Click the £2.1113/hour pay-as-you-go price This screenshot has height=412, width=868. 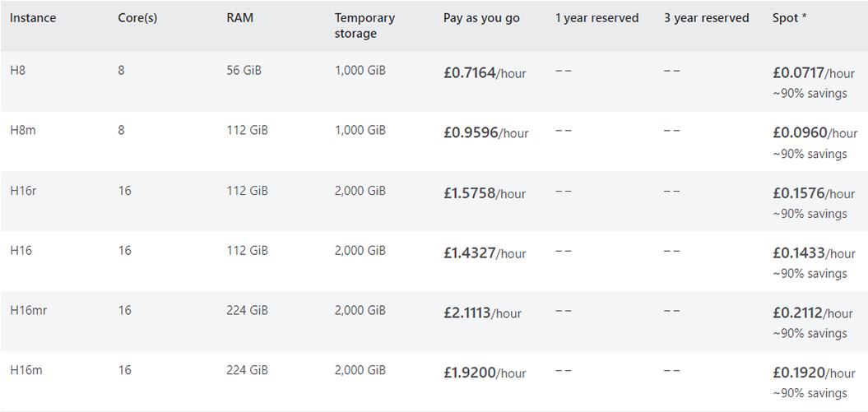tap(482, 313)
